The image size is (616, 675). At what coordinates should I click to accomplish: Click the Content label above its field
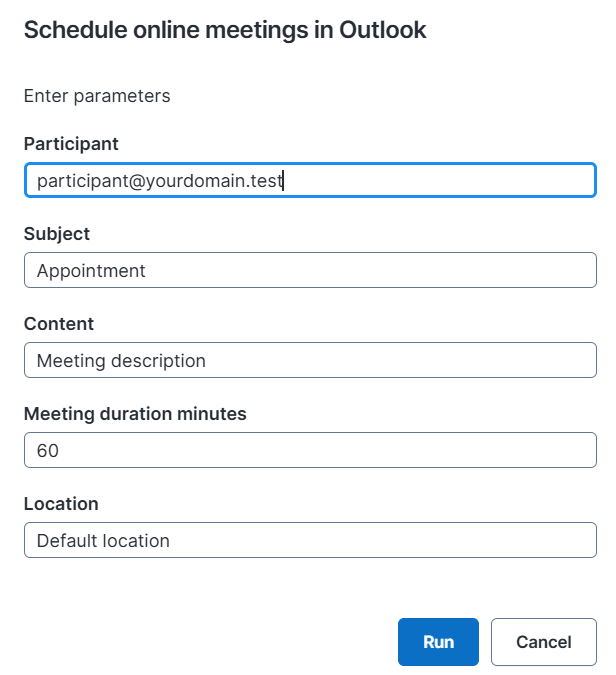59,324
